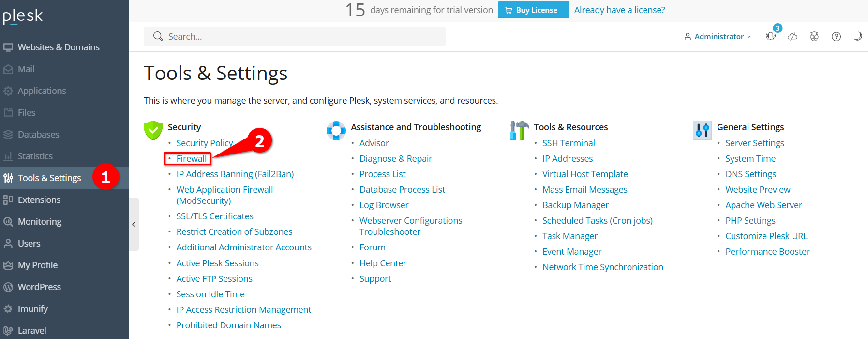The image size is (868, 339).
Task: Open the Advisor link
Action: pyautogui.click(x=374, y=143)
